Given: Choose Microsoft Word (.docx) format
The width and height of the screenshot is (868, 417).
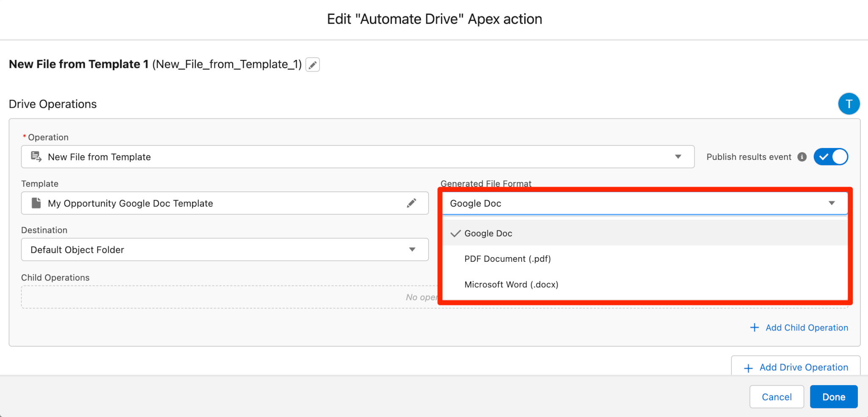Looking at the screenshot, I should [x=645, y=284].
